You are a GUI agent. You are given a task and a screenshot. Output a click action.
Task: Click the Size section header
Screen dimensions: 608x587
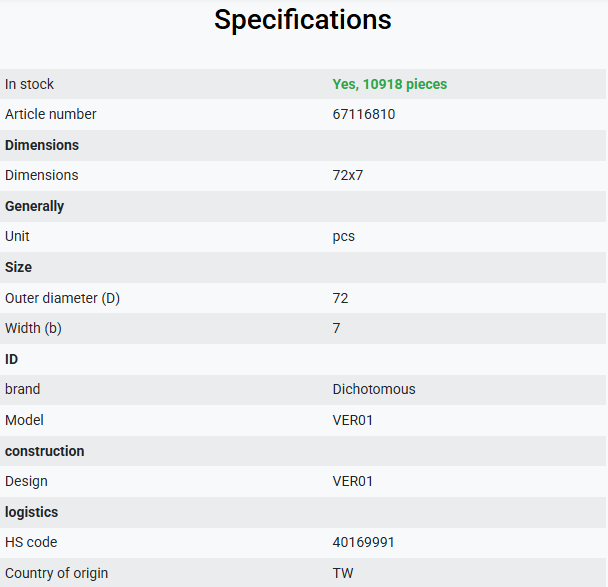point(18,267)
